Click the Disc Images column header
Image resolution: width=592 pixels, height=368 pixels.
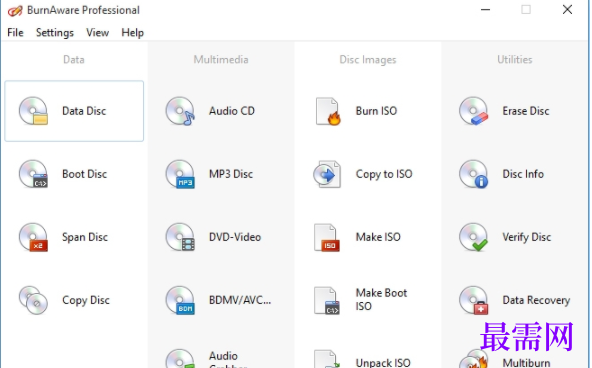pyautogui.click(x=368, y=60)
